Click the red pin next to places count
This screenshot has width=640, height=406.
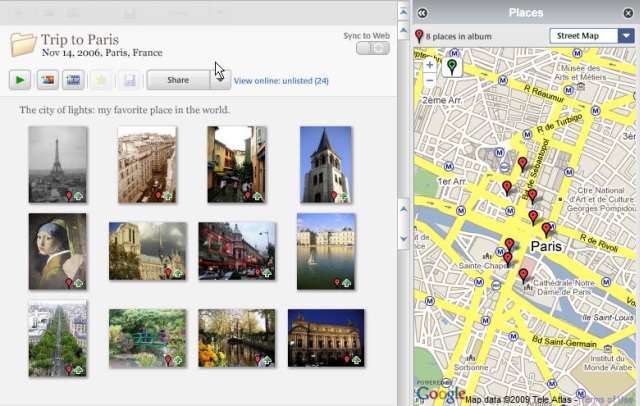[x=419, y=37]
